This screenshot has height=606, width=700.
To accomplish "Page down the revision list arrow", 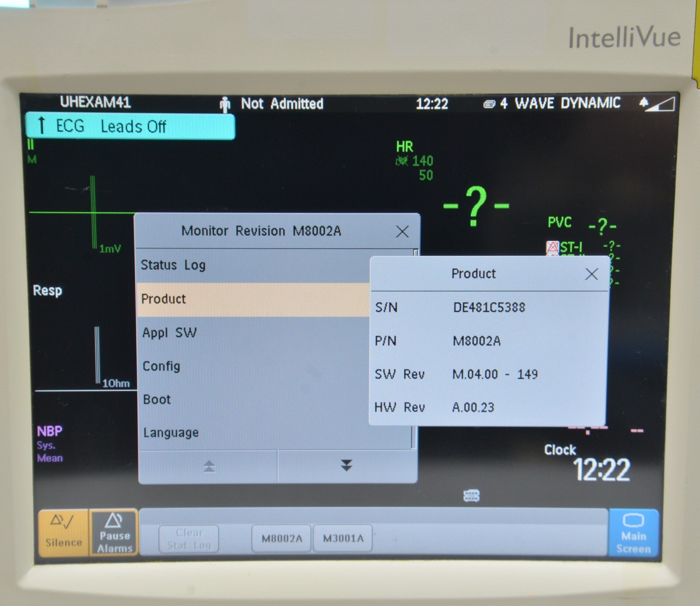I will pyautogui.click(x=347, y=466).
